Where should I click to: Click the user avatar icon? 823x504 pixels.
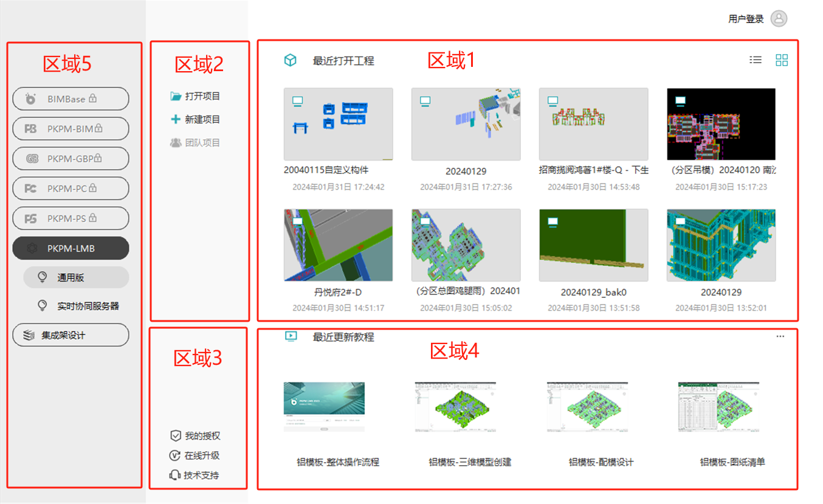(x=779, y=19)
